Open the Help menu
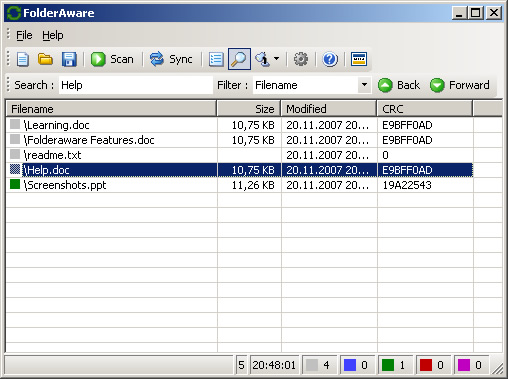508x379 pixels. click(53, 35)
